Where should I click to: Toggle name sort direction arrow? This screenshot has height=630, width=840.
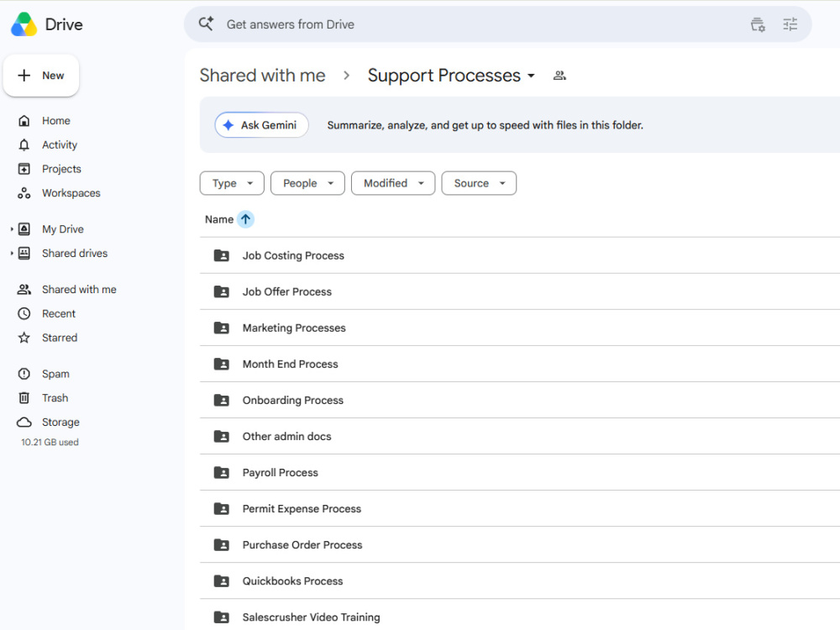pos(245,219)
